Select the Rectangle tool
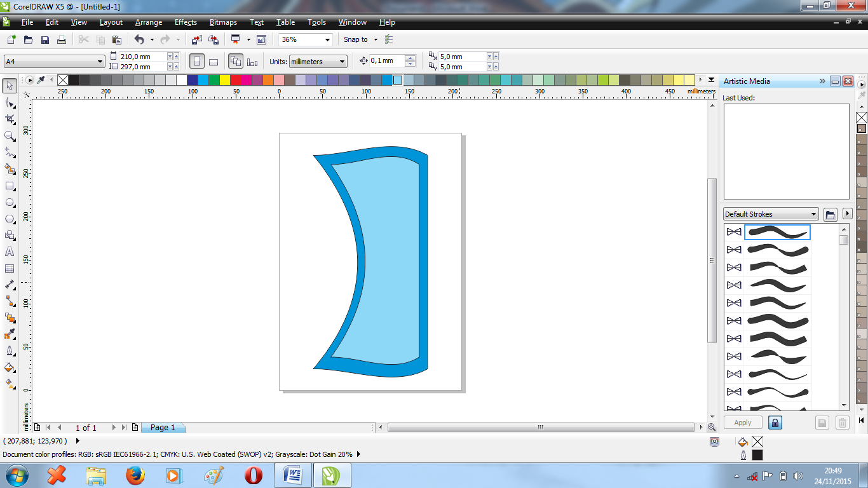This screenshot has width=868, height=488. [10, 186]
